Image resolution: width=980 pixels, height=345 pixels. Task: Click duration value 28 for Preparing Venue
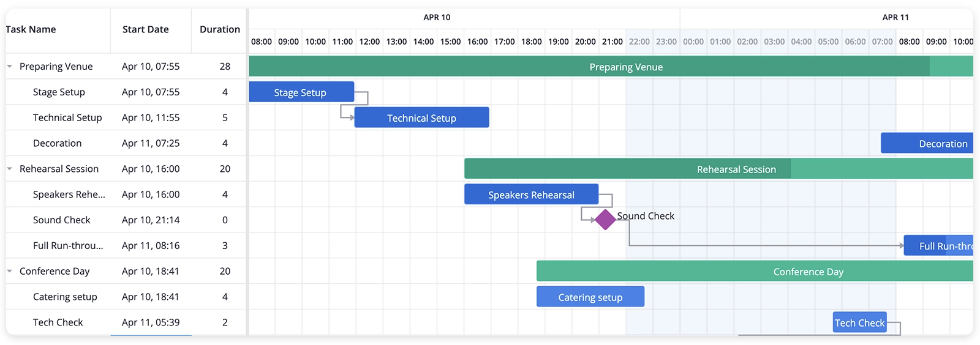click(225, 66)
